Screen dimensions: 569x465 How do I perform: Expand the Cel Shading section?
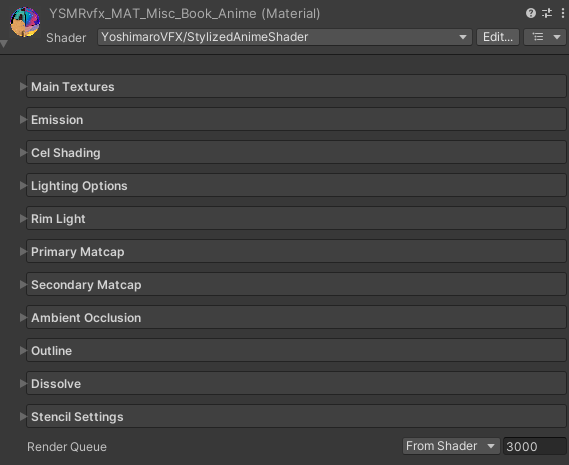(x=296, y=152)
